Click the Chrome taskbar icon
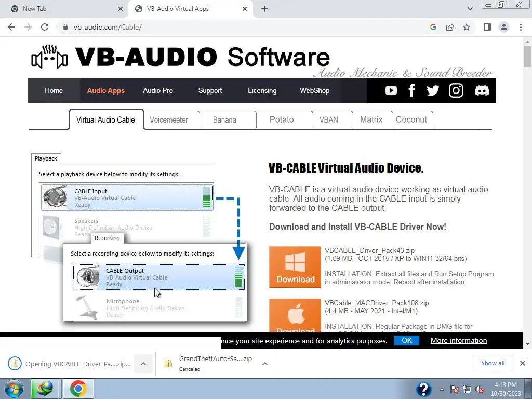This screenshot has height=399, width=532. 78,389
